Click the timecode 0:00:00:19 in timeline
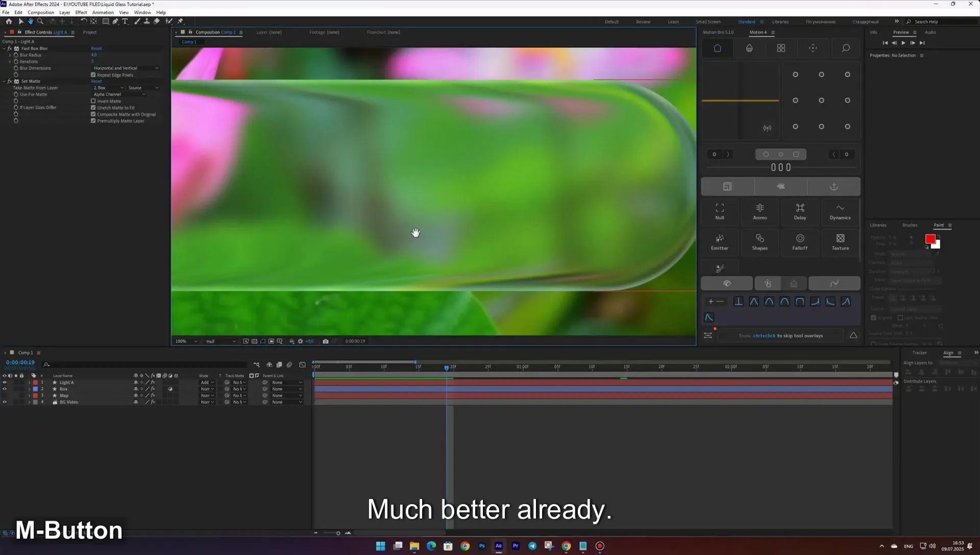The width and height of the screenshot is (980, 555). point(20,363)
